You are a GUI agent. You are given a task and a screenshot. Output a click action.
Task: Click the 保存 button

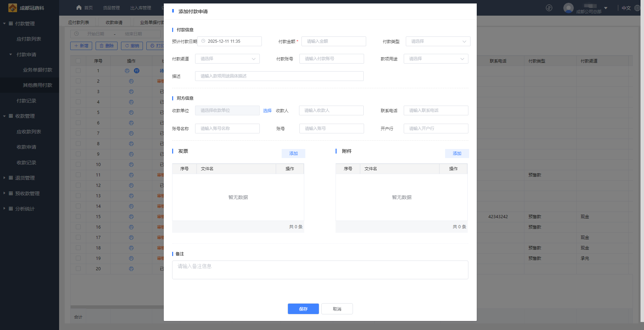303,309
